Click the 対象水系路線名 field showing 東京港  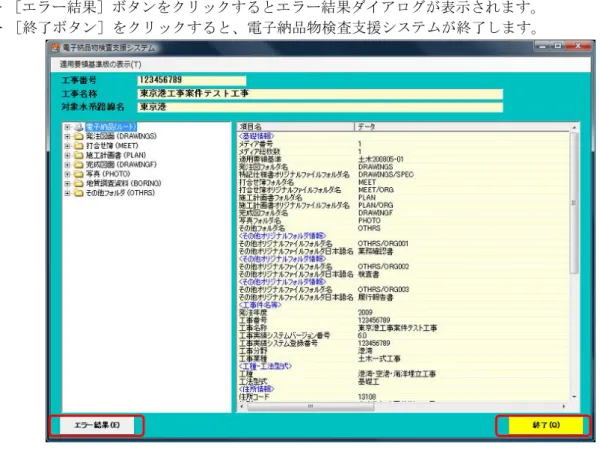[x=320, y=107]
